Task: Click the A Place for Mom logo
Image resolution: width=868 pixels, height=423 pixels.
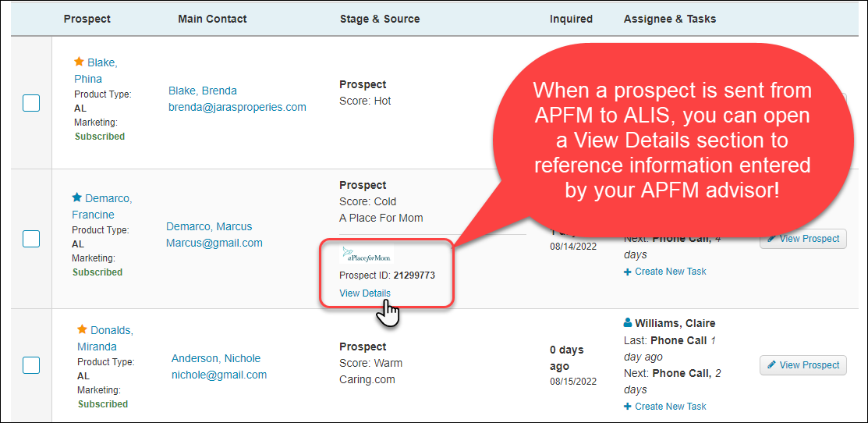Action: click(x=366, y=254)
